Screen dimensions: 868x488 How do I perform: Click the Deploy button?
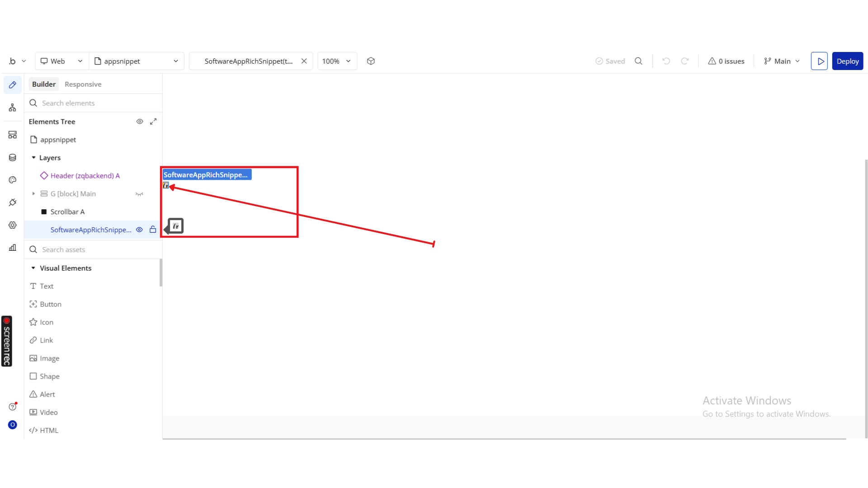[x=847, y=61]
